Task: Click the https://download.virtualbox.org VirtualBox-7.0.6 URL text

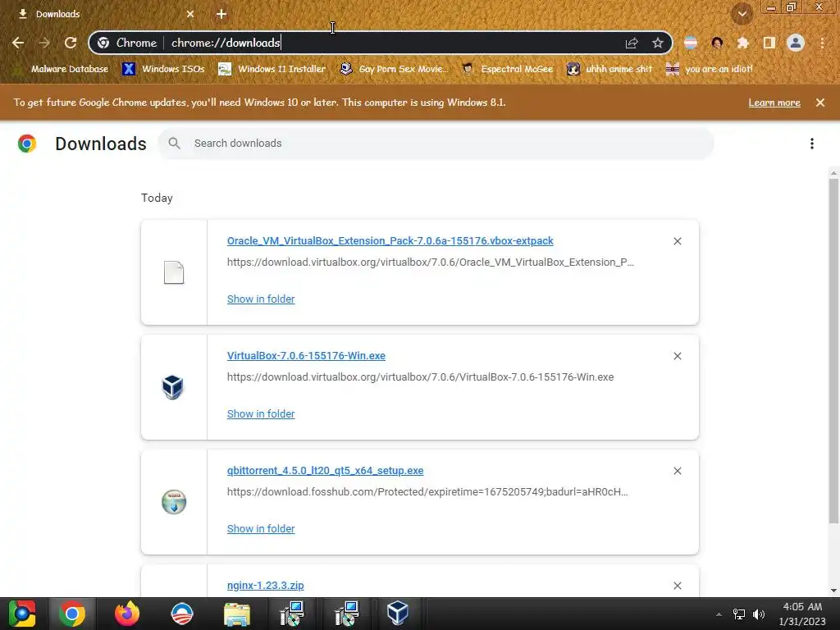Action: pos(421,377)
